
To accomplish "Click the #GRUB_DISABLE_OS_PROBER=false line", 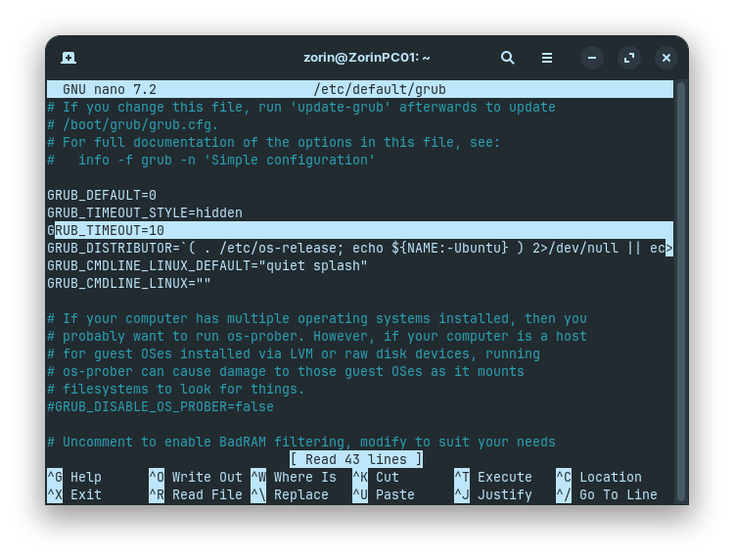I will tap(161, 407).
